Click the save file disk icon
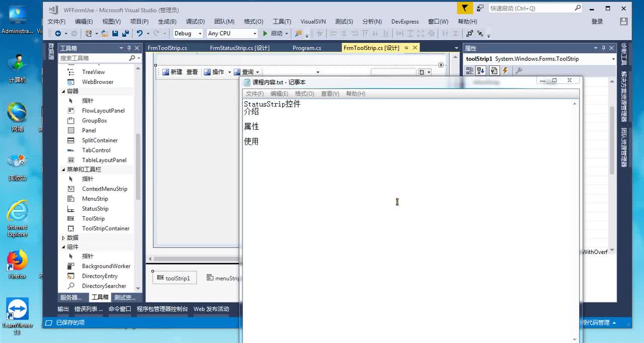This screenshot has width=644, height=343. click(115, 33)
